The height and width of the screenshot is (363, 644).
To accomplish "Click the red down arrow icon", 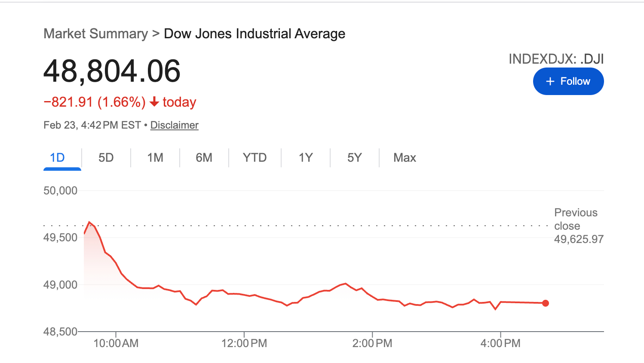I will pyautogui.click(x=154, y=102).
